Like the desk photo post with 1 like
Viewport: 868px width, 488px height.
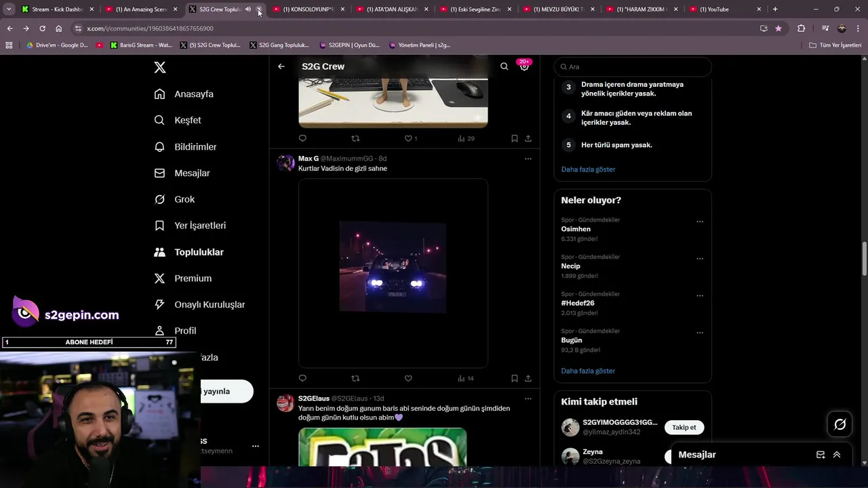tap(410, 138)
